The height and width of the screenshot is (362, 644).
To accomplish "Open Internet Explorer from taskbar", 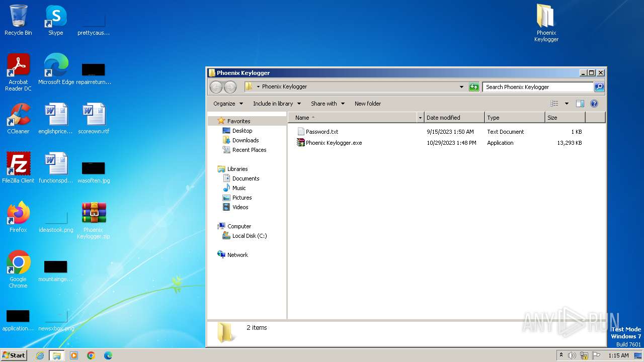I will (40, 355).
